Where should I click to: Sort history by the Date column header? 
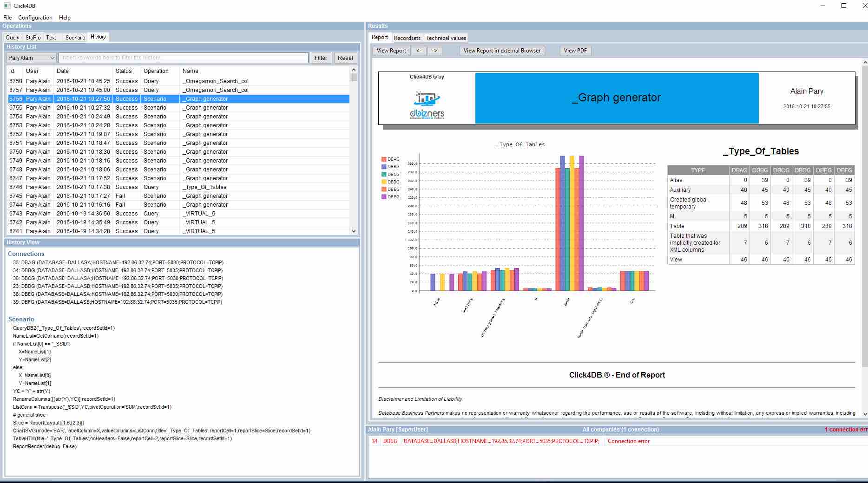click(x=84, y=71)
